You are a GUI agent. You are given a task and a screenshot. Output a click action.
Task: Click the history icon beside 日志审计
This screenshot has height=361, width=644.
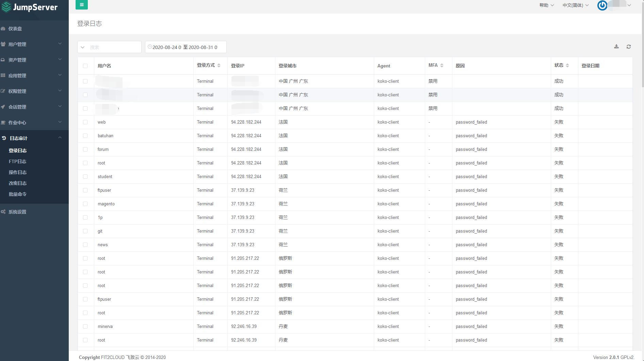4,138
